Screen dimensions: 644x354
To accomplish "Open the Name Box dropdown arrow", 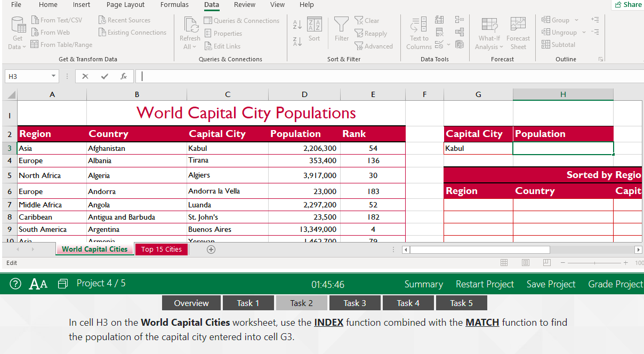I will point(53,76).
